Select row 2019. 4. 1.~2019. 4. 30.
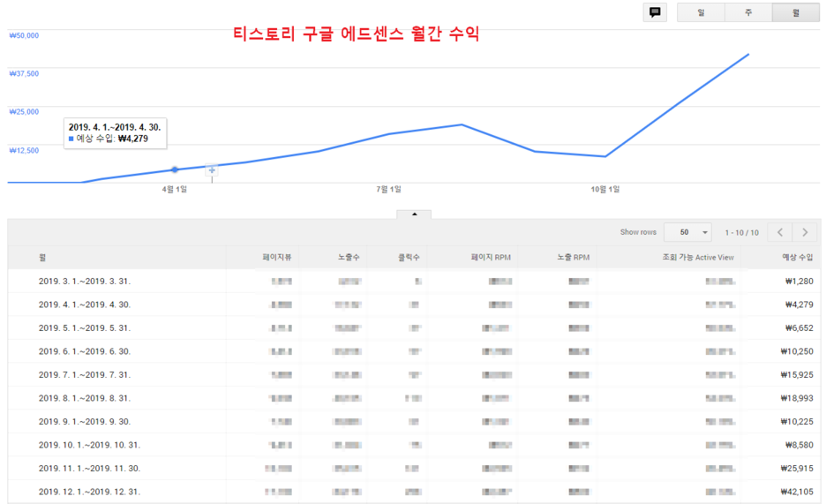Image resolution: width=826 pixels, height=504 pixels. [x=414, y=305]
